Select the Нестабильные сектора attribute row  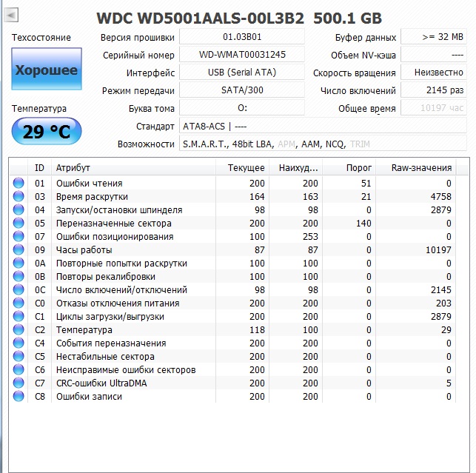tap(232, 357)
